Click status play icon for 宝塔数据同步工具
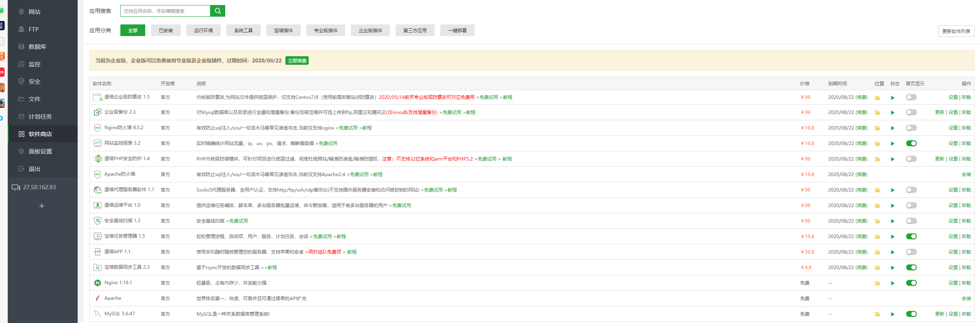Screen dimensions: 980x323 pyautogui.click(x=893, y=268)
